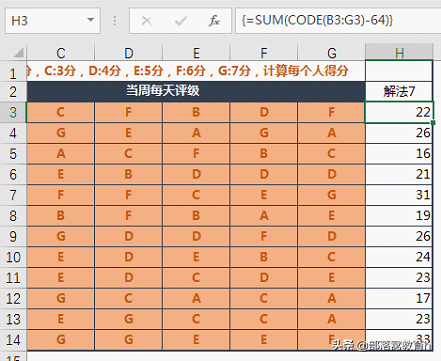This screenshot has height=361, width=441.
Task: Click cell D13 containing G
Action: (x=129, y=319)
